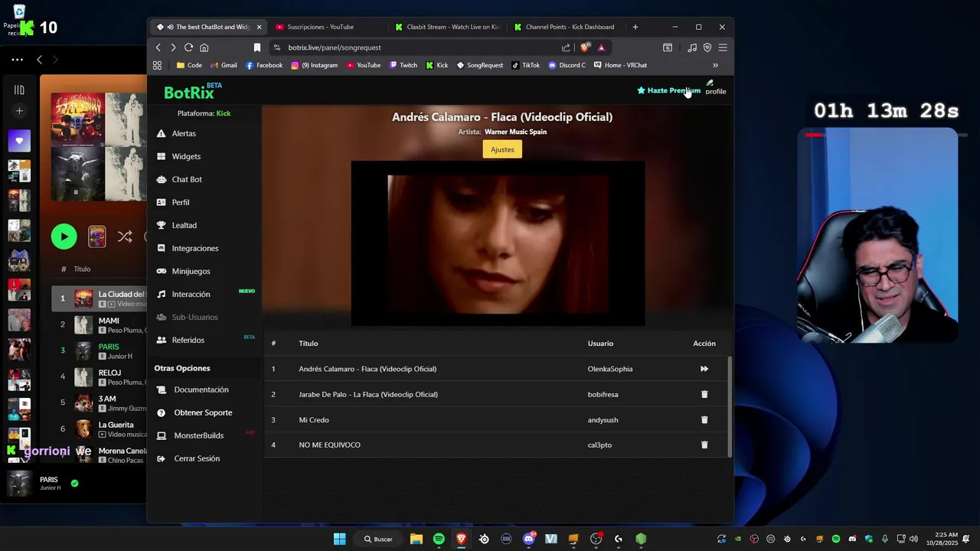Skip the Andrés Calamaro song
The image size is (980, 551).
pyautogui.click(x=704, y=369)
